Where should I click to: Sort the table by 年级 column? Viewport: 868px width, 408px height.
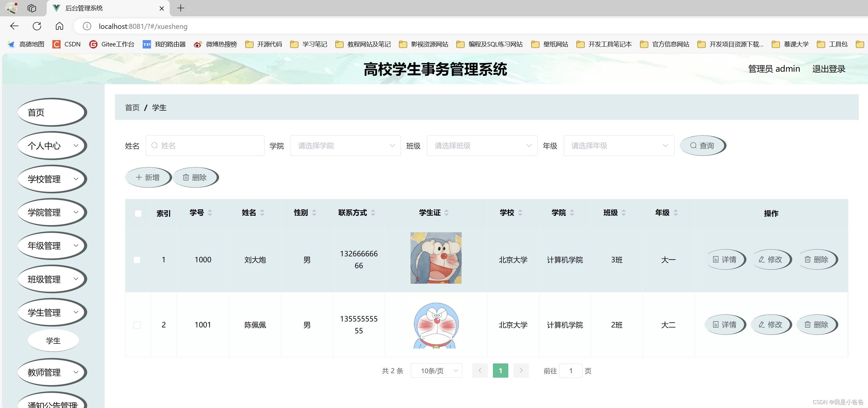(675, 212)
